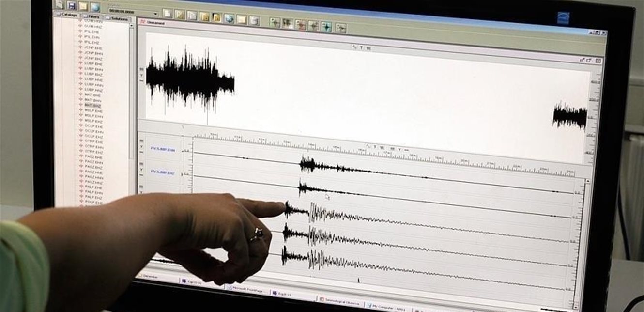
Task: Click the blue floppy disk Save icon
Action: (x=72, y=5)
